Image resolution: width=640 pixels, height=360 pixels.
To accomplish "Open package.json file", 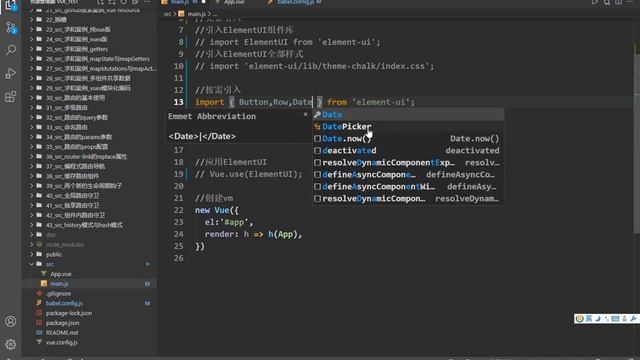I will coord(62,323).
